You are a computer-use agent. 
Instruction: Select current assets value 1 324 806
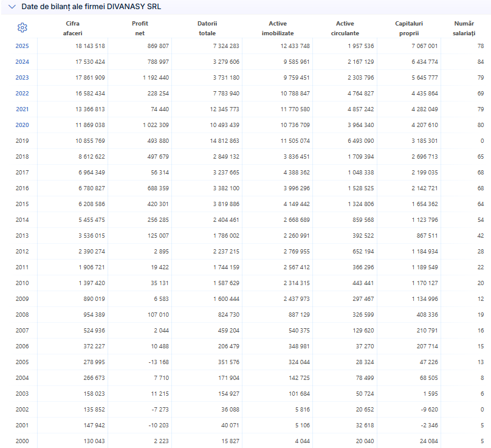pos(361,204)
